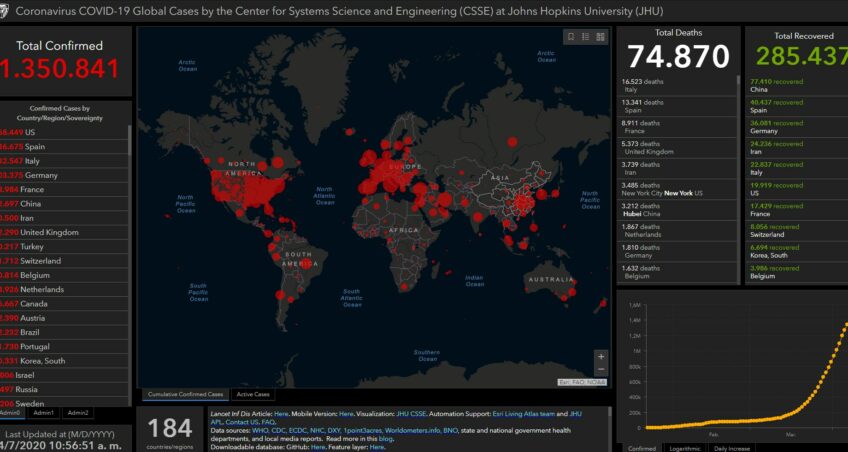Select Israel in confirmed cases list
The height and width of the screenshot is (452, 848).
64,375
